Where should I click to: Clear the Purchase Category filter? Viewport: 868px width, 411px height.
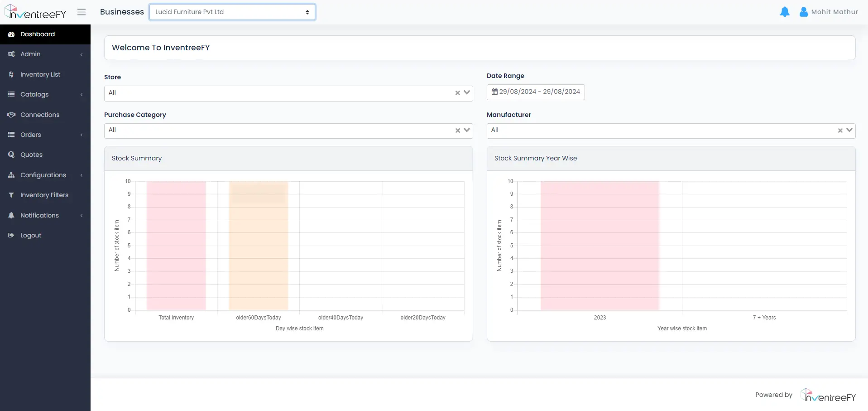(x=457, y=131)
